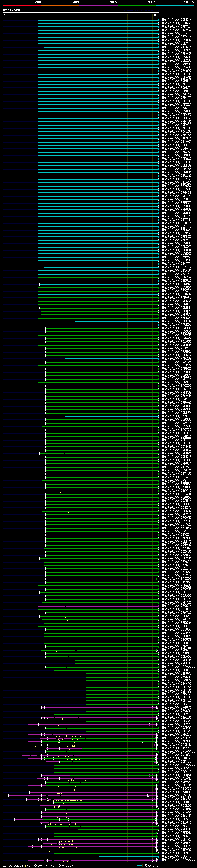The height and width of the screenshot is (868, 197).
Task: Select hit label UniRef100_A9PJD6
Action: (177, 121)
